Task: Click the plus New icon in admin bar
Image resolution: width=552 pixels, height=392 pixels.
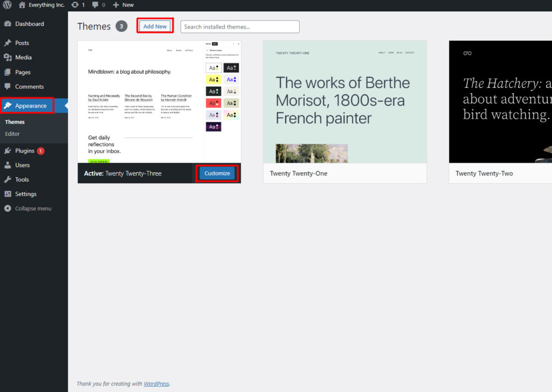Action: (116, 5)
